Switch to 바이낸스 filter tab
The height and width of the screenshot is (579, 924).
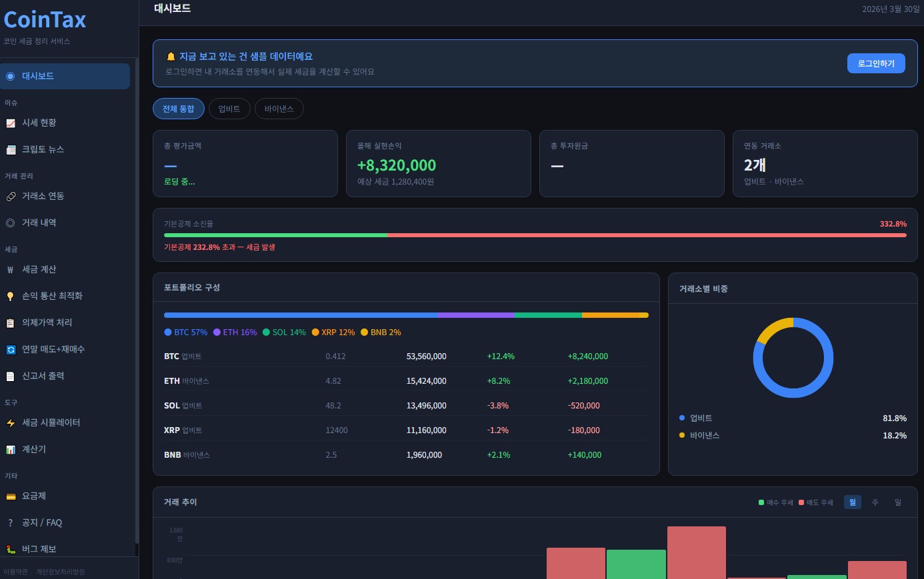tap(279, 109)
